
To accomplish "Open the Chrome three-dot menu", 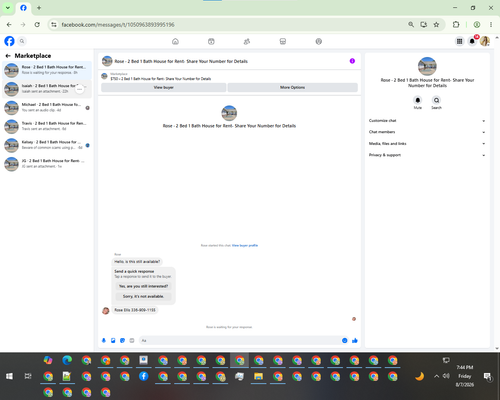I will (x=491, y=24).
